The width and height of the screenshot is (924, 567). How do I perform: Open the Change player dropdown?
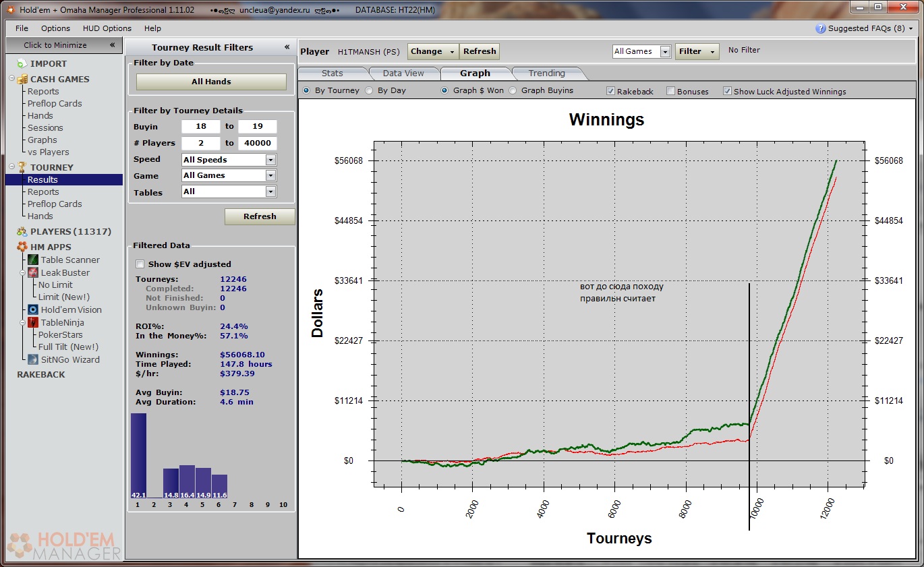(x=433, y=51)
